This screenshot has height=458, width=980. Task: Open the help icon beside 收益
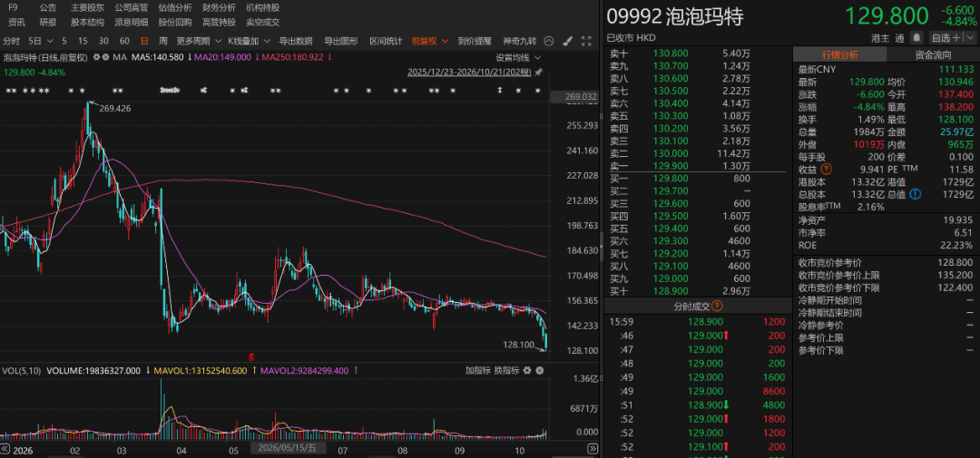coord(827,170)
